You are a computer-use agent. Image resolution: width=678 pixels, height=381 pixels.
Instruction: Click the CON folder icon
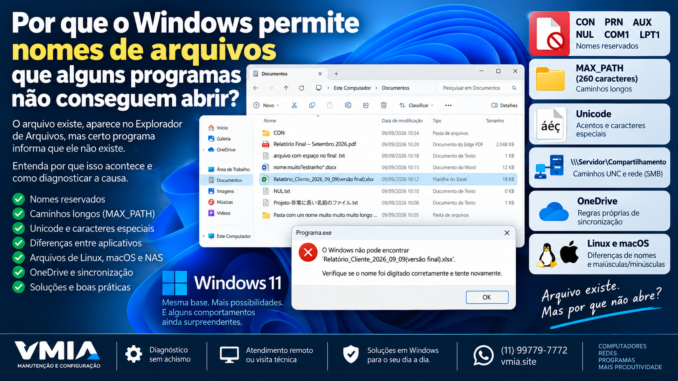[266, 133]
